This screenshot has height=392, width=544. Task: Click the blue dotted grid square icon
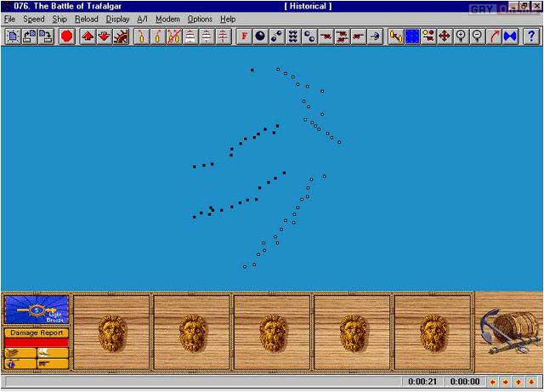(411, 36)
